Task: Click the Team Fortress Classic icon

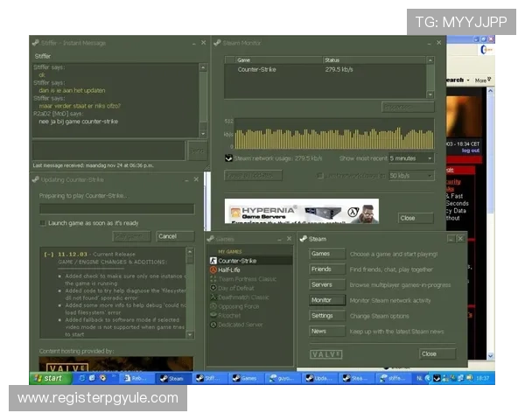Action: tap(213, 279)
